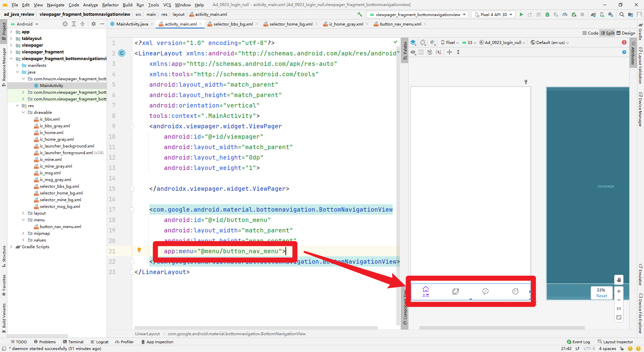644x352 pixels.
Task: Sync project with Gradle files icon
Action: (x=593, y=14)
